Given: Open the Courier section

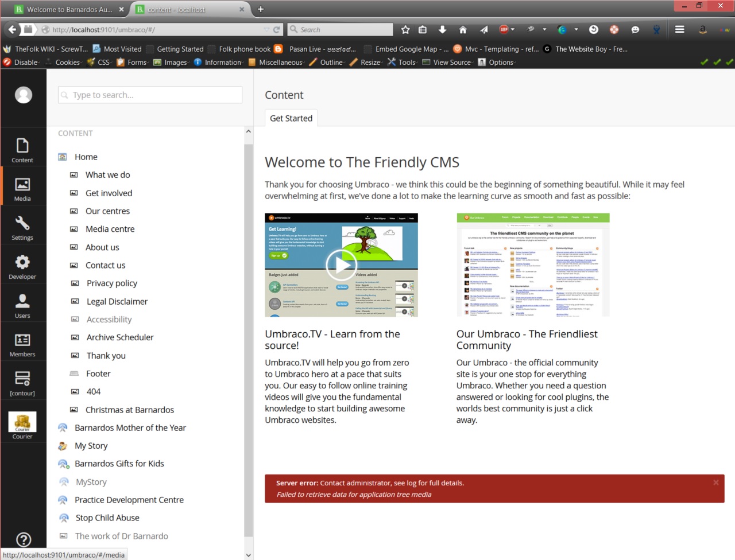Looking at the screenshot, I should tap(22, 425).
